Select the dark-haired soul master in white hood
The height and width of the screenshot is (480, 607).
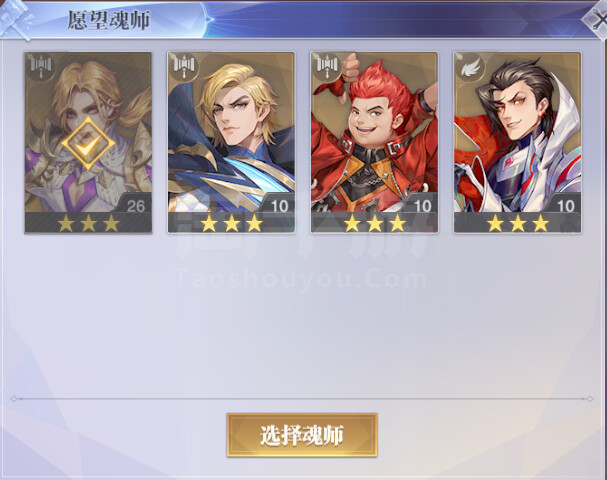[517, 142]
